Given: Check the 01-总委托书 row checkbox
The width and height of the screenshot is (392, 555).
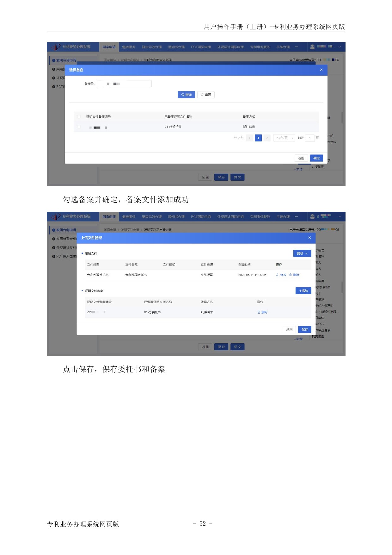Looking at the screenshot, I should pos(79,127).
